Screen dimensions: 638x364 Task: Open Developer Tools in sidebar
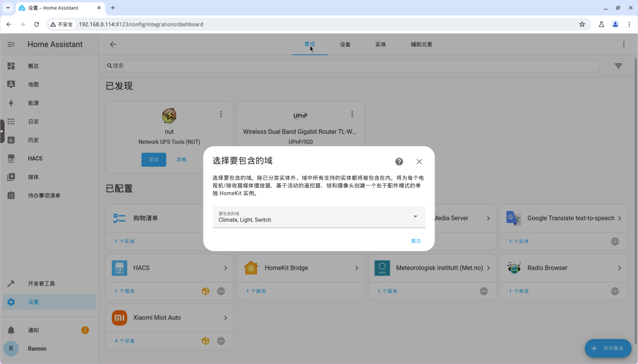[x=41, y=284]
